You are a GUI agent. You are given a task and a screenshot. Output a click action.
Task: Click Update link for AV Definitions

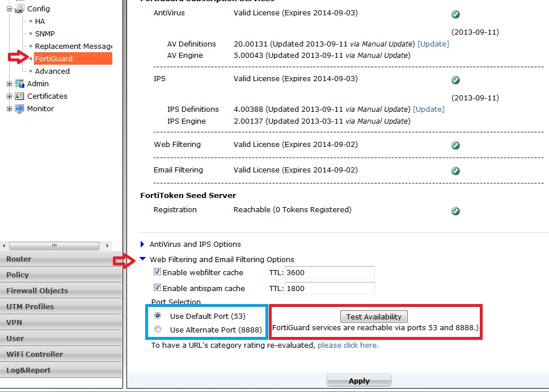pyautogui.click(x=433, y=44)
